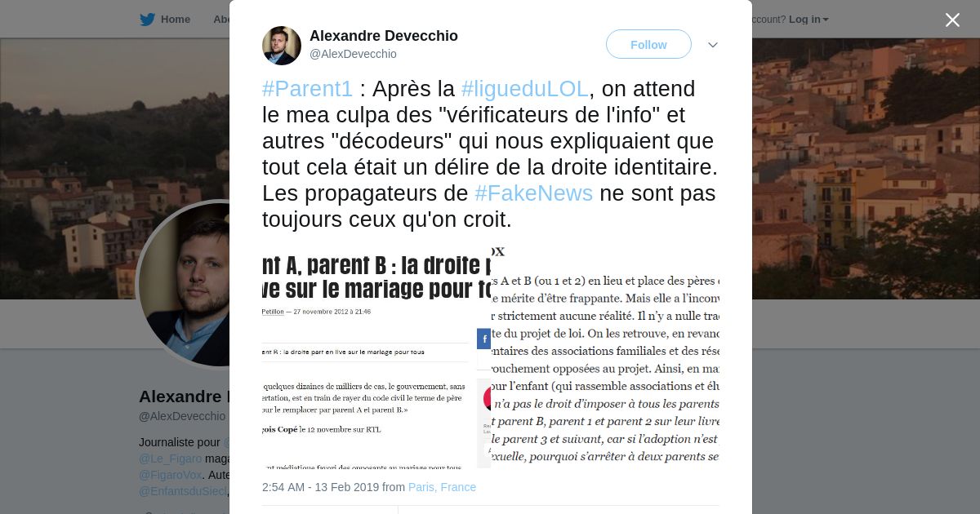Open the @FigaroVox link in bio
980x514 pixels.
pyautogui.click(x=170, y=475)
